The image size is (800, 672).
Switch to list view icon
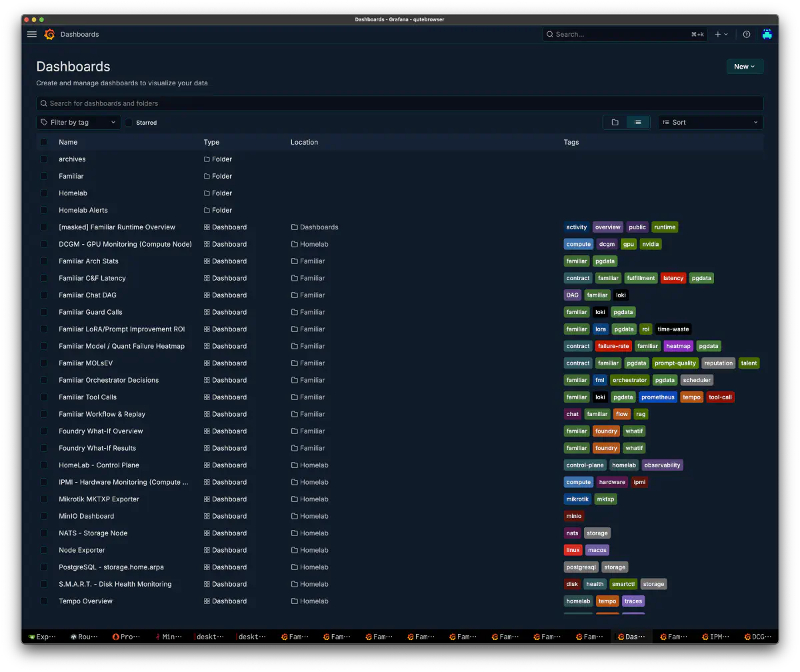tap(638, 123)
